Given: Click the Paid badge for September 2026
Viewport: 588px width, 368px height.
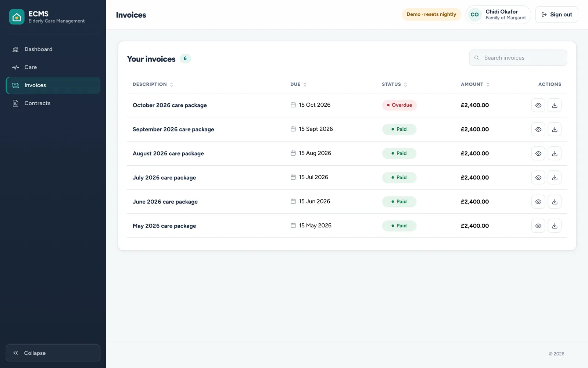Looking at the screenshot, I should (399, 129).
